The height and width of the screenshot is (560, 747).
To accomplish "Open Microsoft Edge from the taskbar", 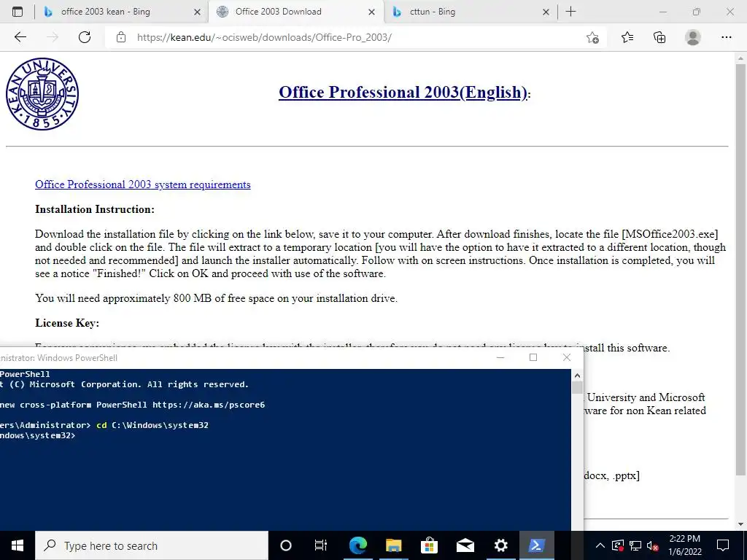I will pos(357,545).
